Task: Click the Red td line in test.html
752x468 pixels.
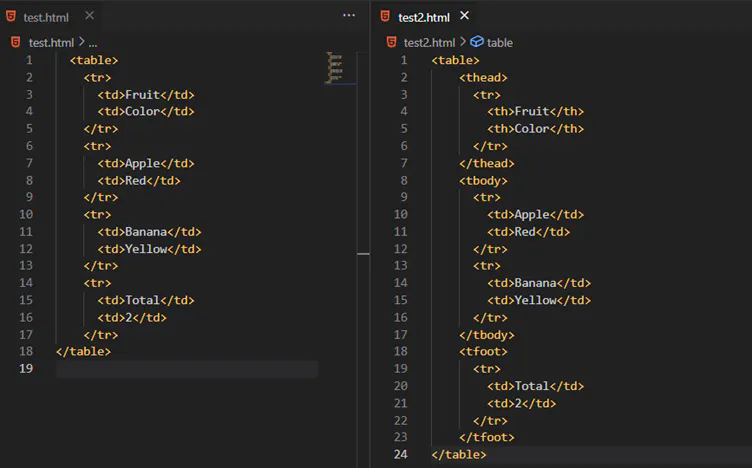Action: coord(139,181)
